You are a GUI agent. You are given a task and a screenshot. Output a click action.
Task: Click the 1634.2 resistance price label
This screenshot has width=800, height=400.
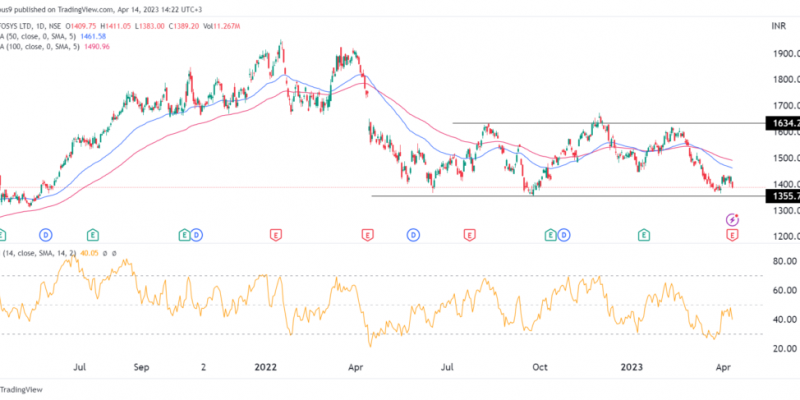click(x=783, y=123)
